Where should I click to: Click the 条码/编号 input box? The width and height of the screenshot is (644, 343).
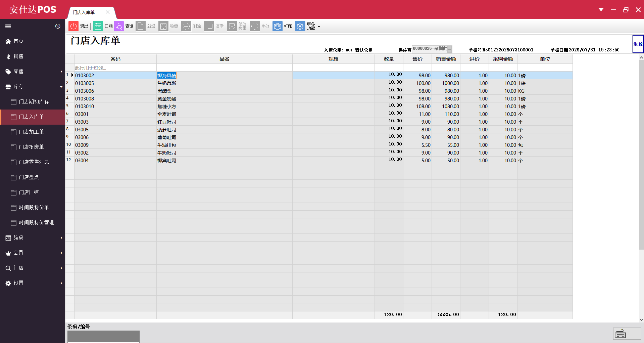pos(103,337)
